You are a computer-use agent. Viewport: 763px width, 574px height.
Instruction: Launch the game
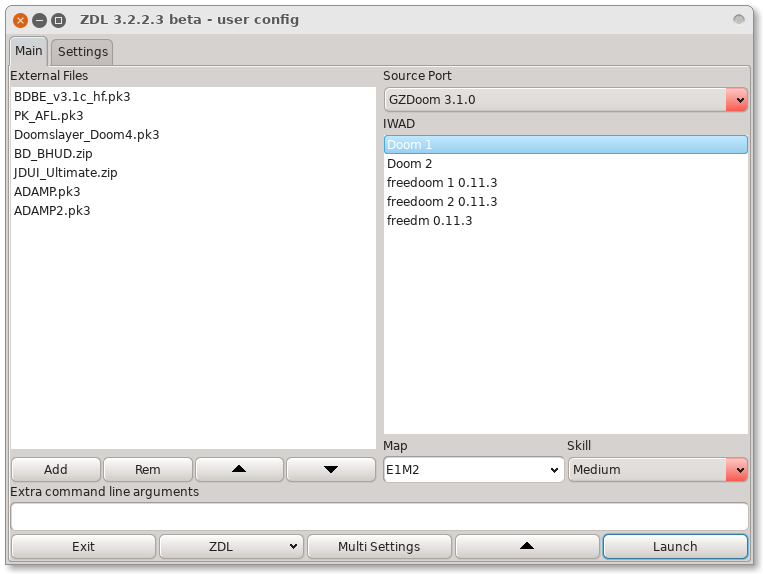tap(675, 547)
